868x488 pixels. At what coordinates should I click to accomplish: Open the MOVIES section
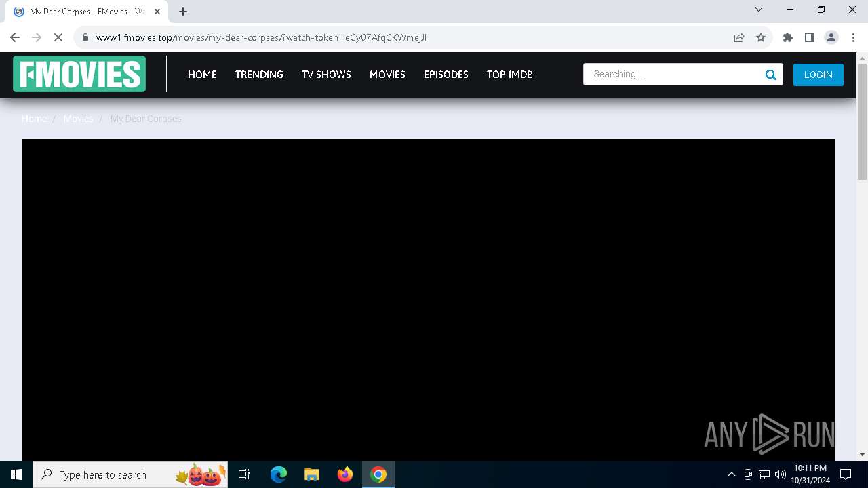pos(387,75)
